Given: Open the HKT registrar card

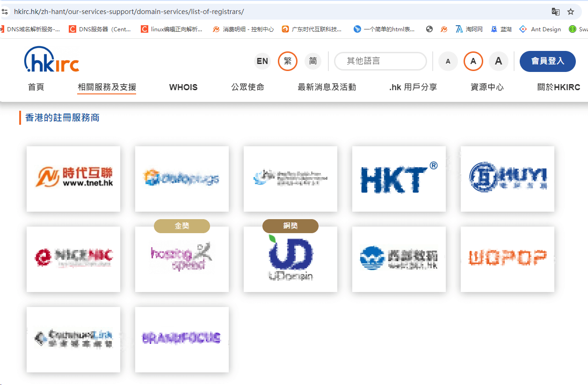Looking at the screenshot, I should click(399, 179).
